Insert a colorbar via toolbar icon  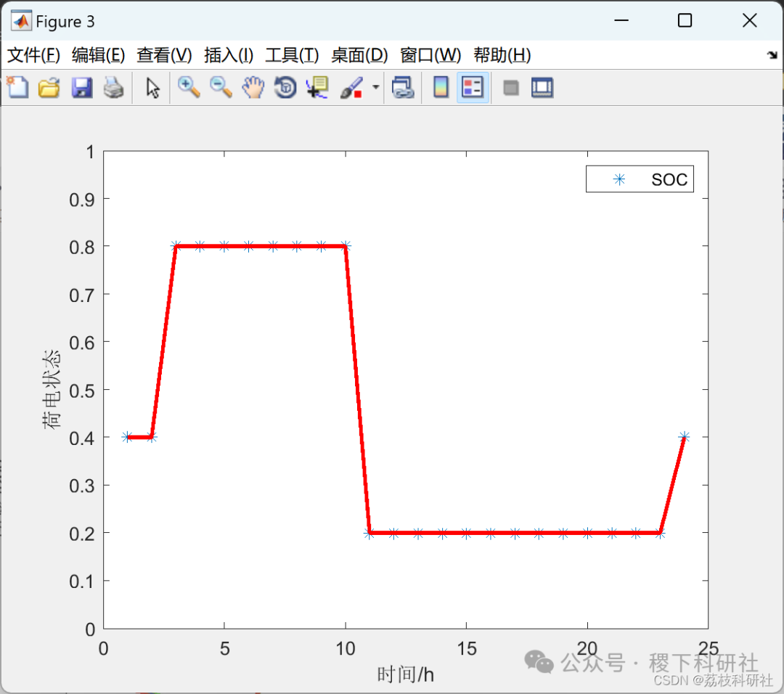441,88
